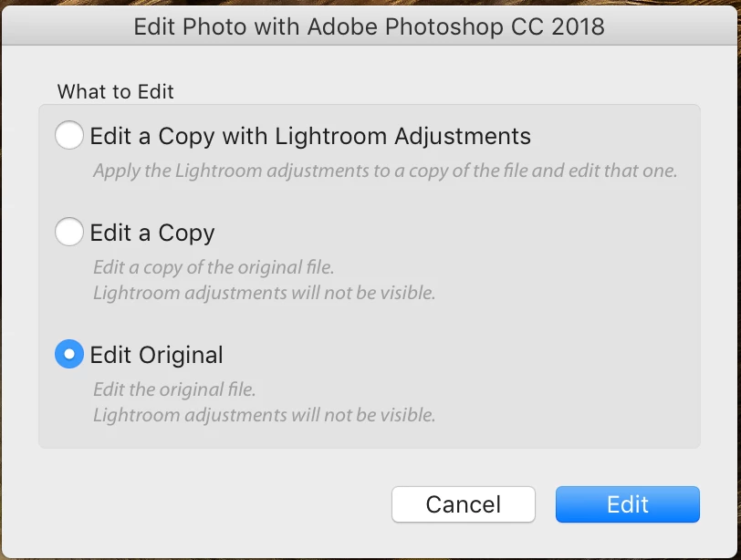The height and width of the screenshot is (560, 741).
Task: Click the empty left end of the title bar
Action: click(55, 26)
